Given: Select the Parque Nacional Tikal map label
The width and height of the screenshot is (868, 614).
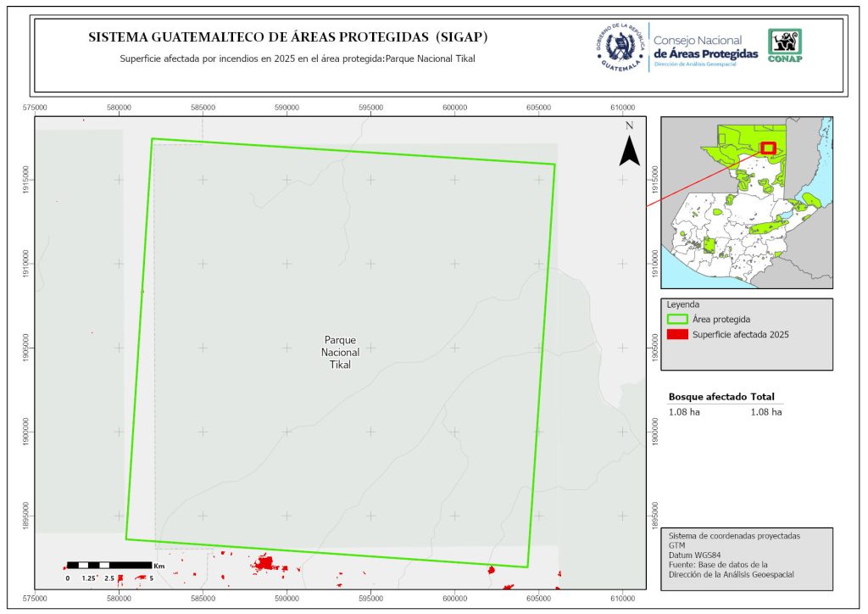Looking at the screenshot, I should [340, 352].
